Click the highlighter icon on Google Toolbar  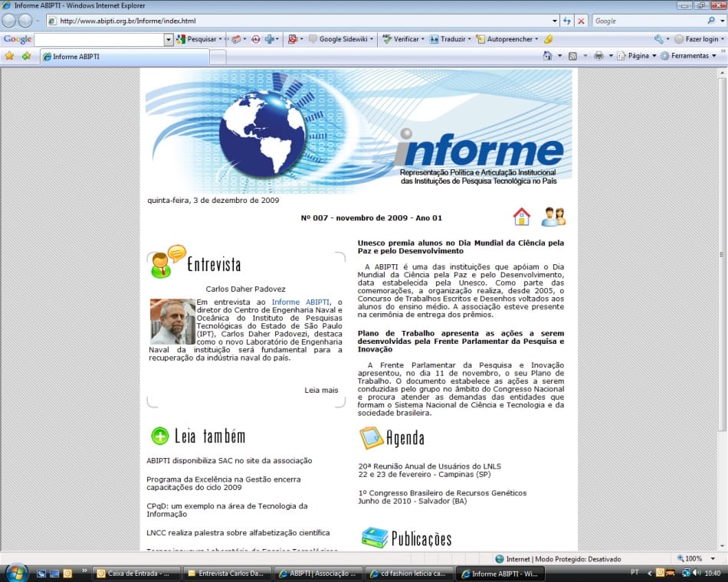[546, 38]
